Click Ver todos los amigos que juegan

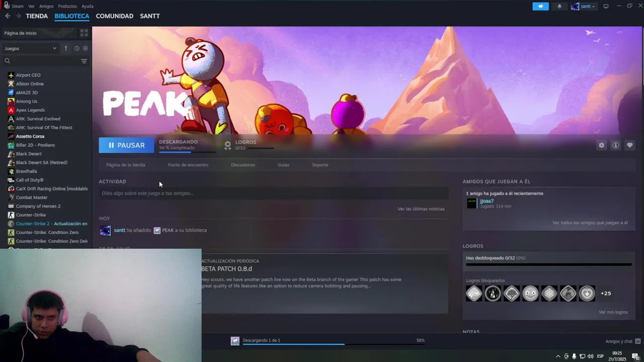pyautogui.click(x=590, y=223)
